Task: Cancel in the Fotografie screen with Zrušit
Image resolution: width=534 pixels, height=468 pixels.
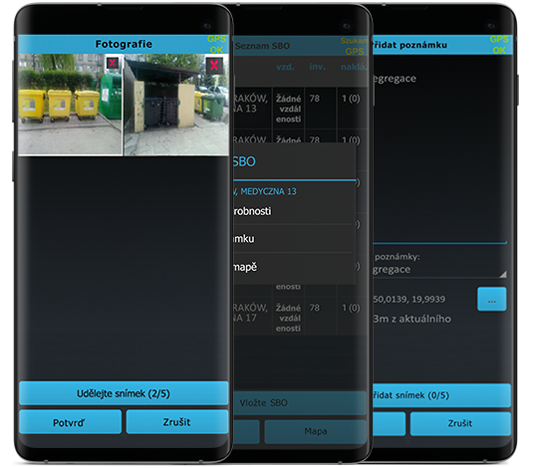Action: click(177, 422)
